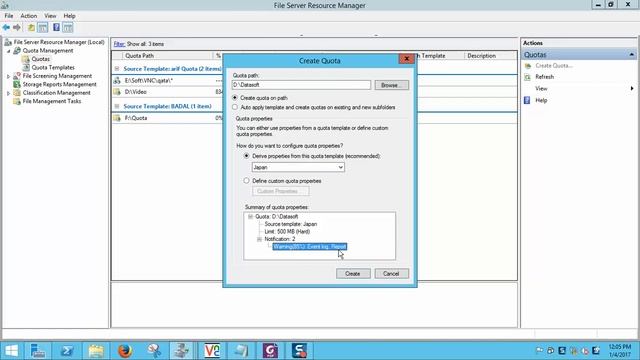The width and height of the screenshot is (640, 360).
Task: Click the Create button in dialog
Action: [x=353, y=273]
